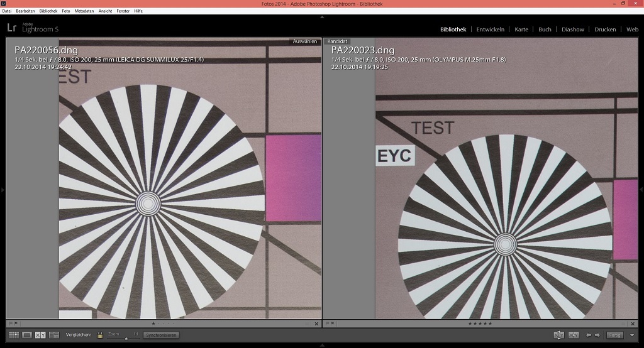The width and height of the screenshot is (644, 348).
Task: Open the Ansicht menu
Action: pyautogui.click(x=105, y=11)
